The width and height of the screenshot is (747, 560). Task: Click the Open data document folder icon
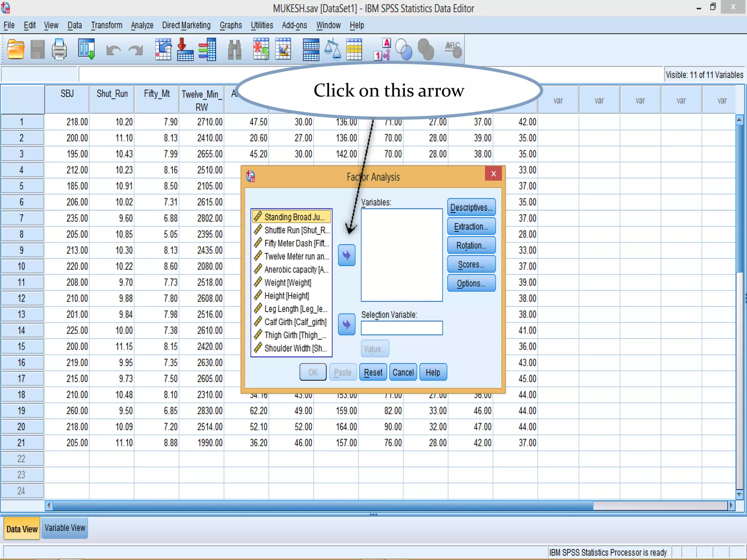(x=16, y=50)
